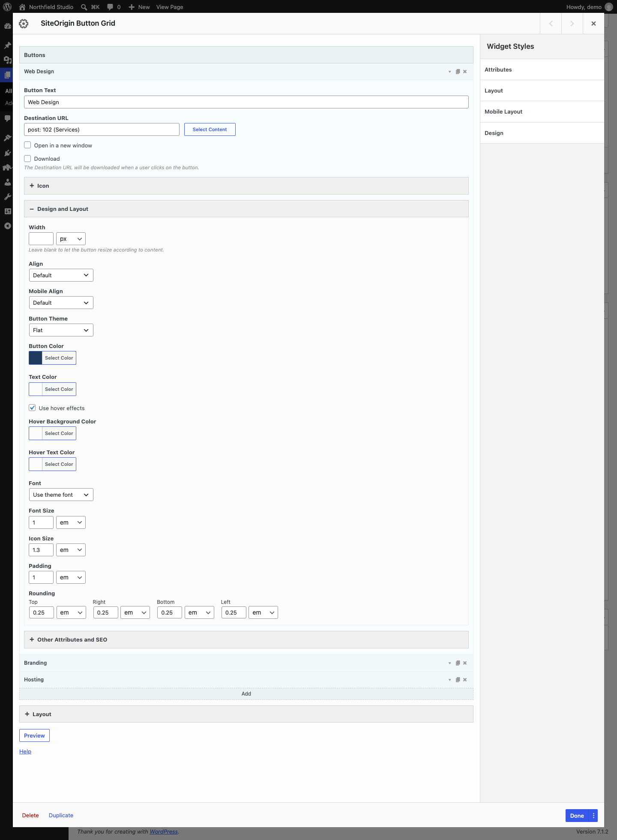
Task: Open the Attributes widget style tab
Action: [x=542, y=69]
